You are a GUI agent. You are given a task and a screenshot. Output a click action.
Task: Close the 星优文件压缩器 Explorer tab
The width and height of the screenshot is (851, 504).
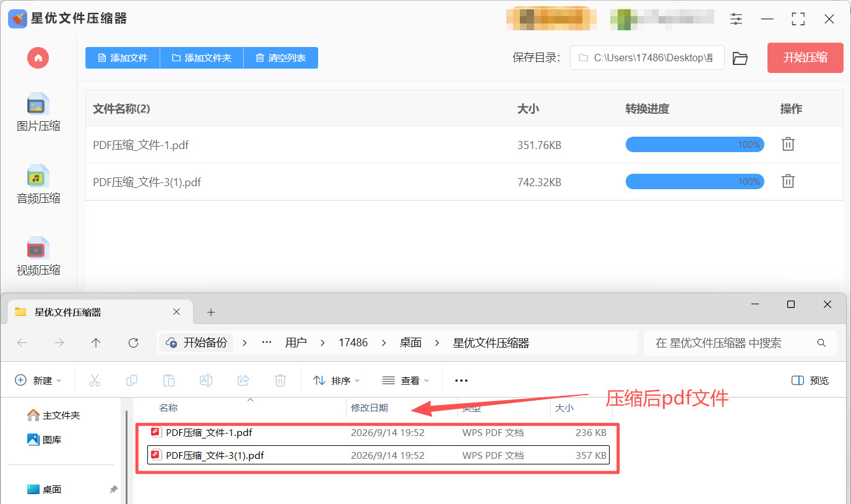(x=176, y=312)
